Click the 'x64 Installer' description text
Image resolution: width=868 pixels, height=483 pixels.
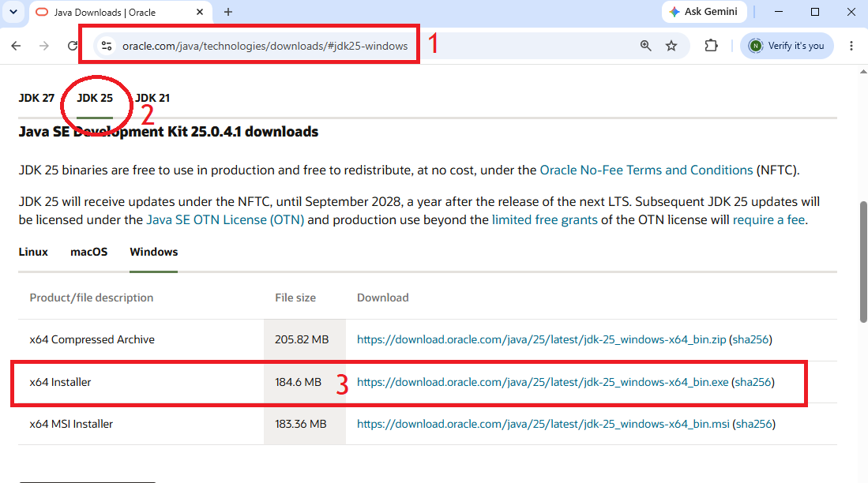pos(60,382)
